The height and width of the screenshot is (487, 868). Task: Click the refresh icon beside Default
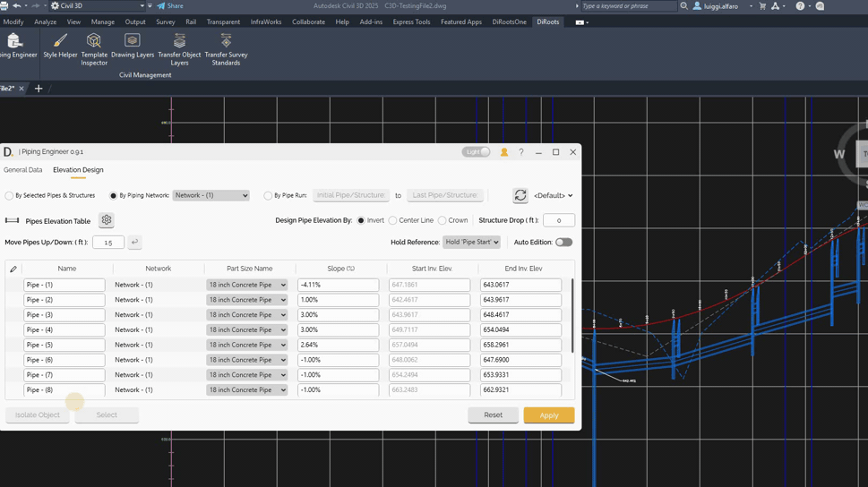(520, 195)
